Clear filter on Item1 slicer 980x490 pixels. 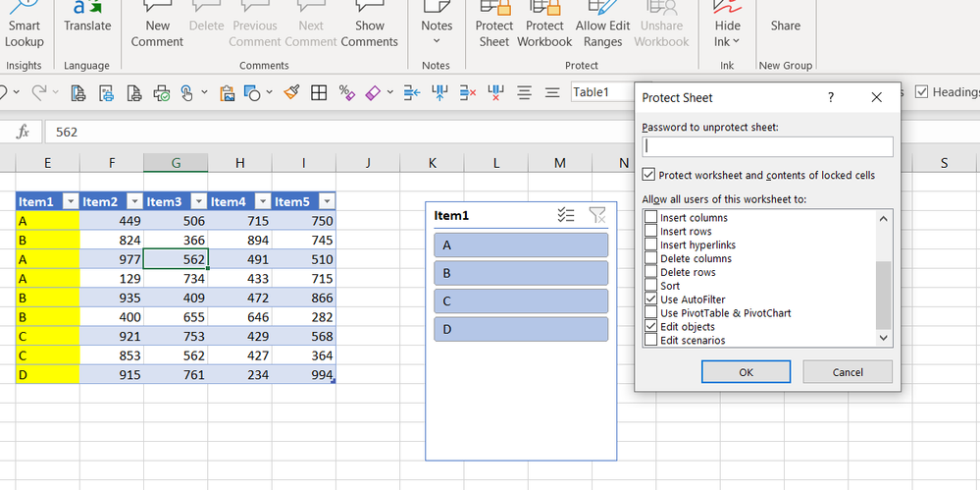597,215
